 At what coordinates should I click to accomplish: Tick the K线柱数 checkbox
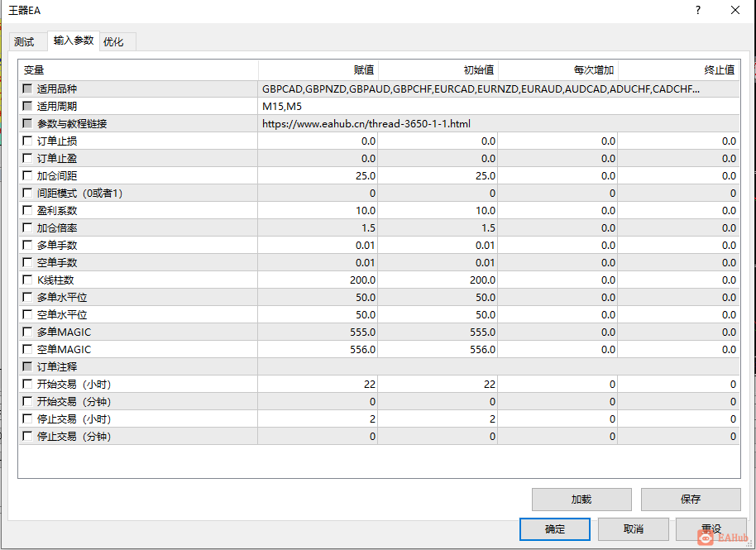click(27, 280)
